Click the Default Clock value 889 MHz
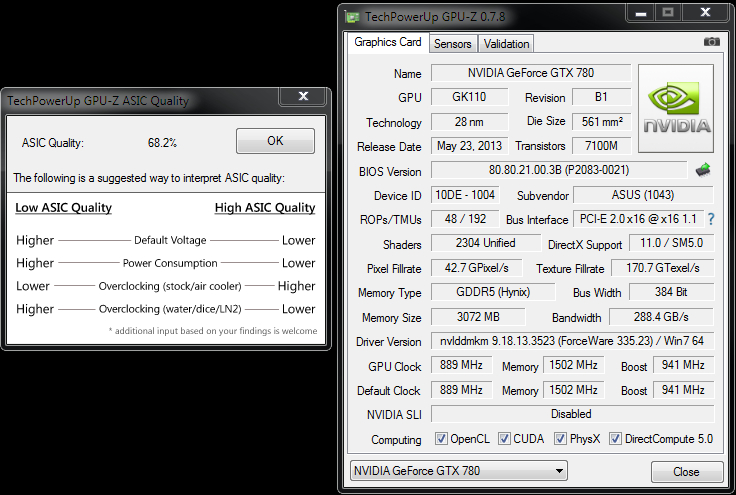Screen dimensions: 736x495 [x=461, y=390]
